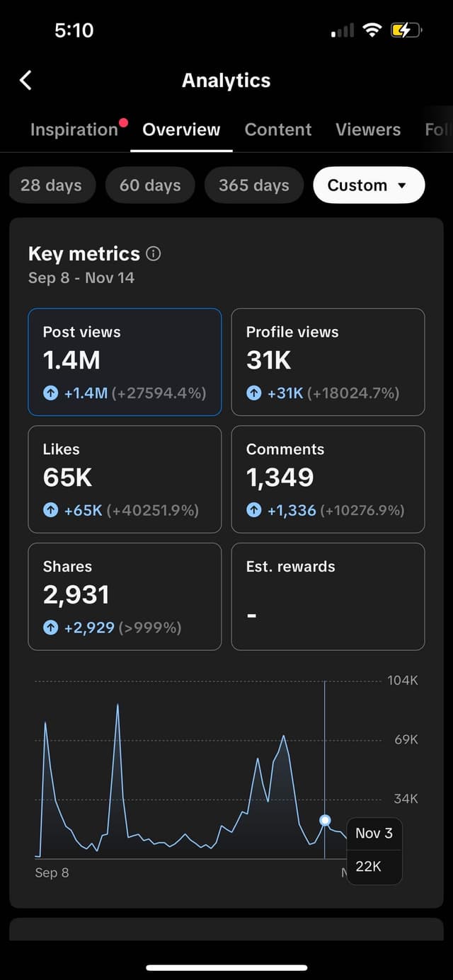The height and width of the screenshot is (980, 453).
Task: Tap the Likes up-arrow icon
Action: coord(50,509)
